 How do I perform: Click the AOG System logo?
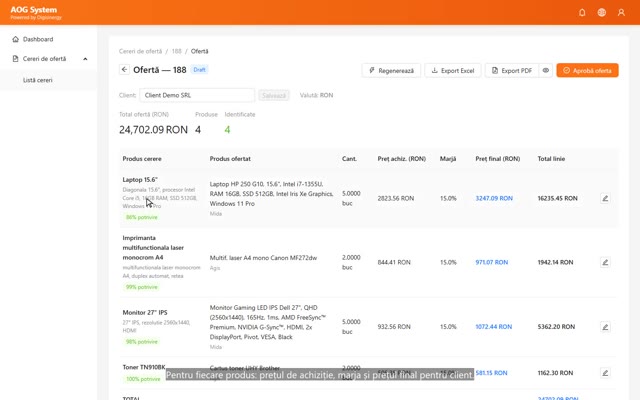pos(36,12)
